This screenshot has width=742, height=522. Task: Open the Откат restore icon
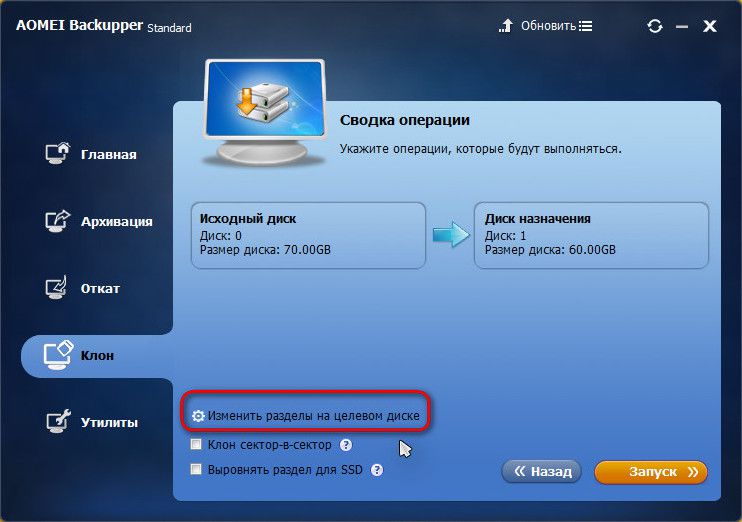coord(57,287)
